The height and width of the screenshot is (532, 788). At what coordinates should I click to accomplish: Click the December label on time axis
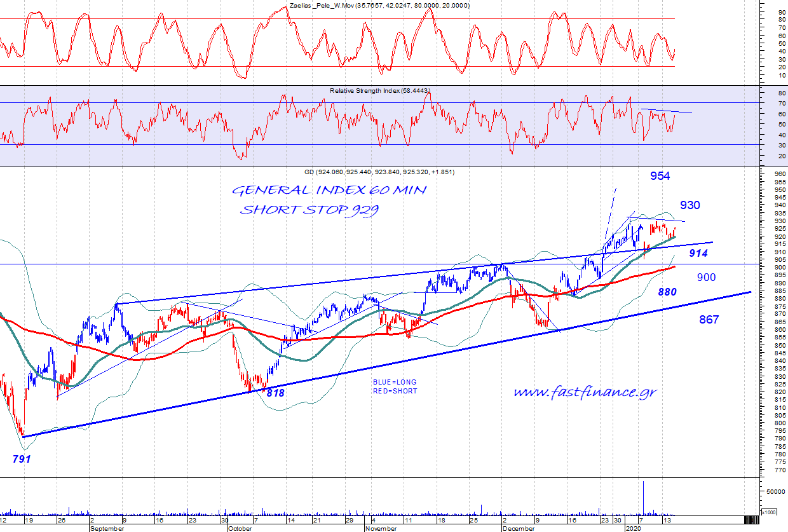tap(517, 528)
